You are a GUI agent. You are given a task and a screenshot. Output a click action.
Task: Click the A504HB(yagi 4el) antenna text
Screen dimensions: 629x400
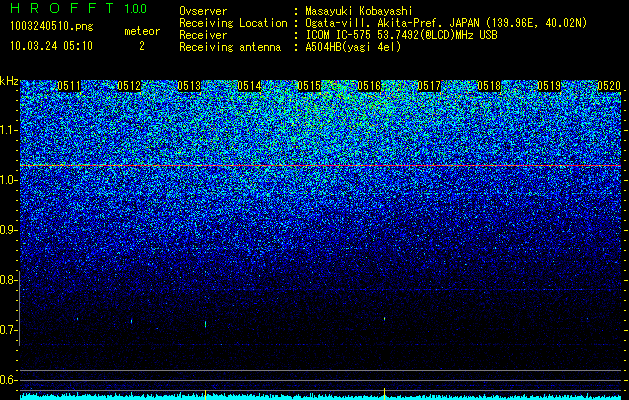(353, 47)
